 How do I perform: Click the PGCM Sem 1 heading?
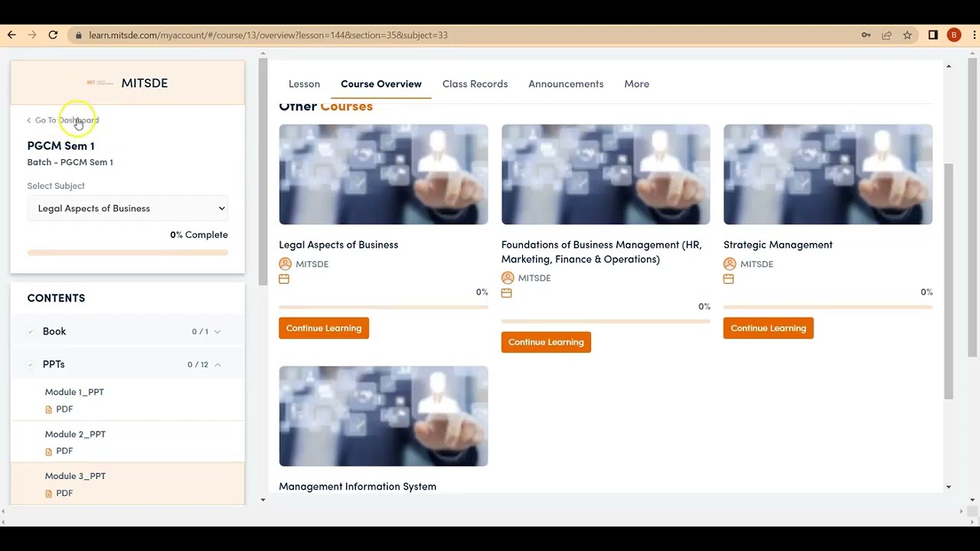pos(60,145)
